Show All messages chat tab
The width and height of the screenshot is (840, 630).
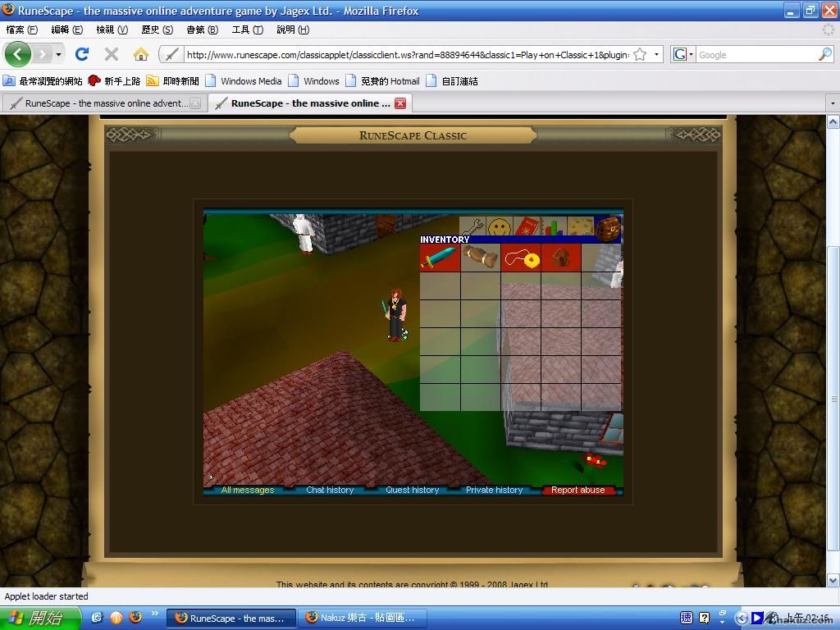(x=248, y=490)
